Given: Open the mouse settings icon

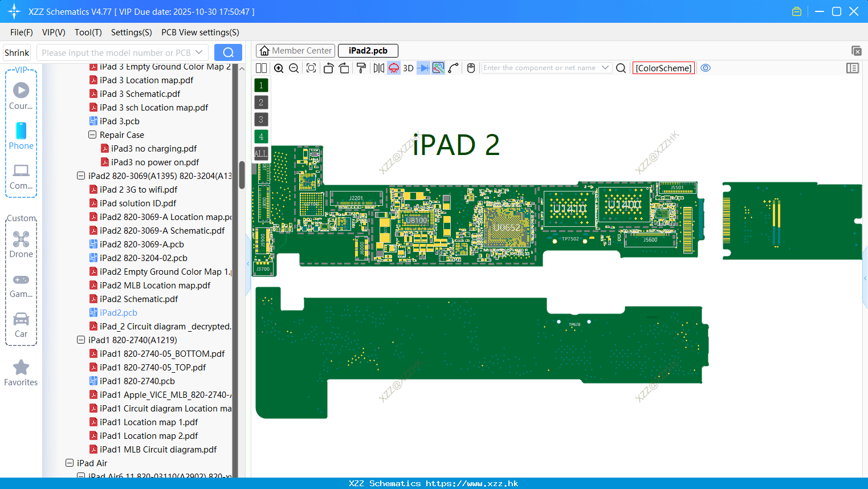Looking at the screenshot, I should pyautogui.click(x=471, y=68).
